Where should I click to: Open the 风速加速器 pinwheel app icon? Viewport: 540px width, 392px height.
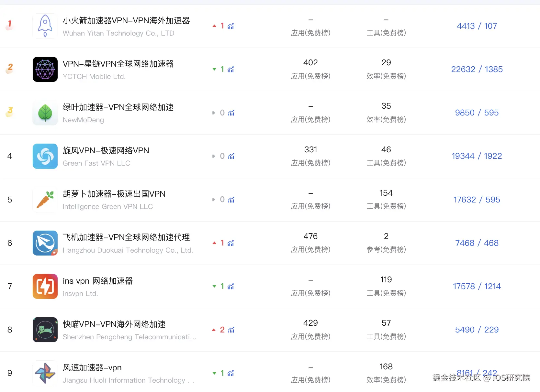(45, 373)
